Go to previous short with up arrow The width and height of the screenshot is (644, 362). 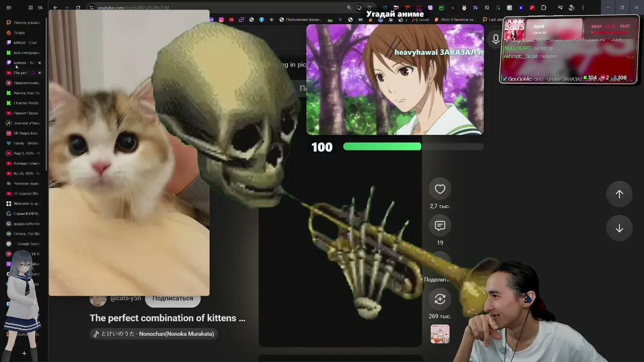(x=619, y=194)
